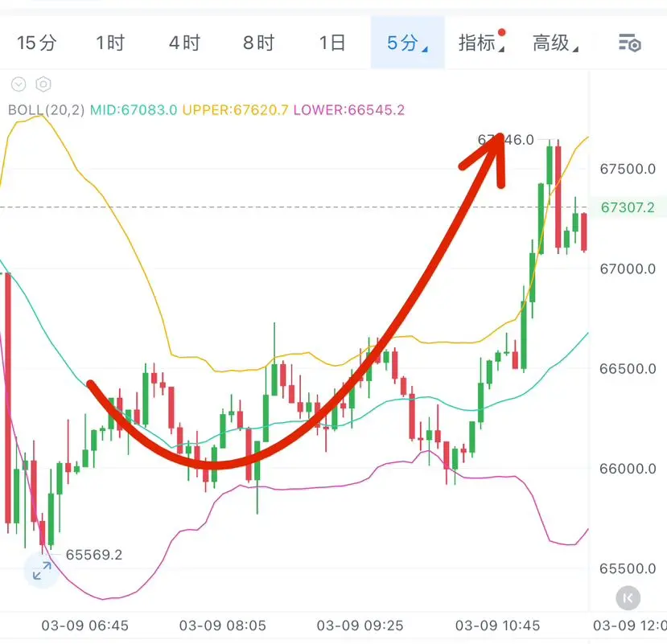Click the LOWER:66545.2 value
The height and width of the screenshot is (644, 667).
click(x=349, y=110)
